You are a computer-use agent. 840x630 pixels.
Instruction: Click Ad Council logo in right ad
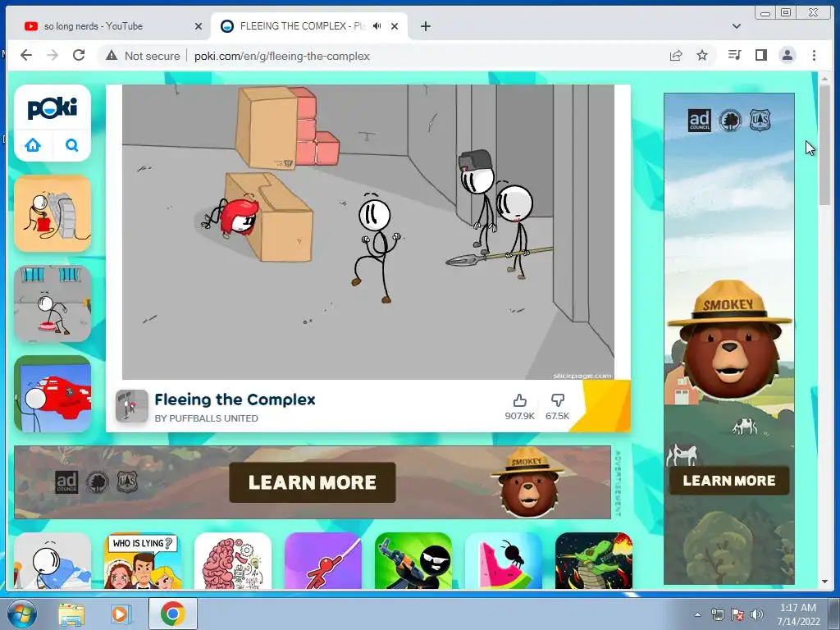699,120
